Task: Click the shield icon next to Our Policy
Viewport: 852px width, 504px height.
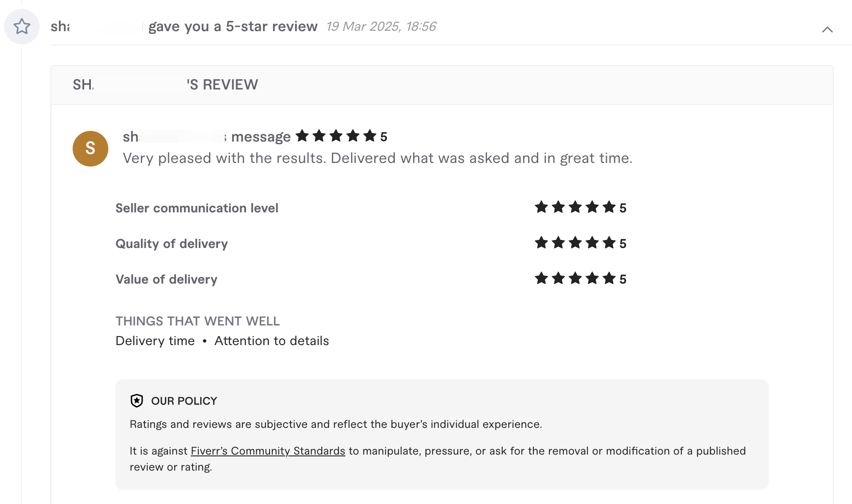Action: tap(137, 401)
